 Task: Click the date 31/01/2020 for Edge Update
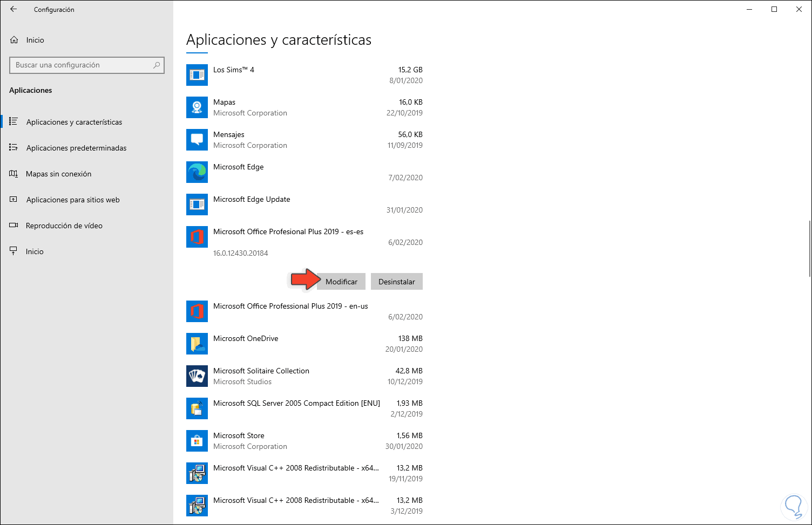[404, 210]
